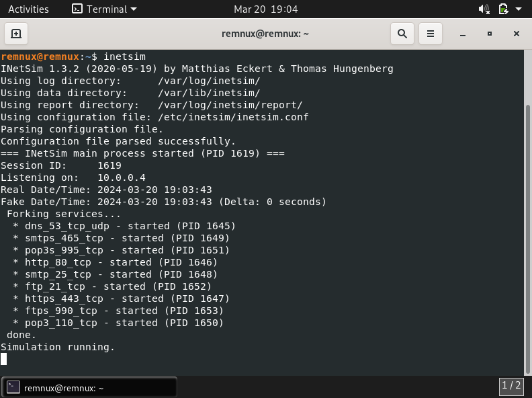This screenshot has width=532, height=398.
Task: Click the taskbar terminal icon
Action: coord(13,387)
